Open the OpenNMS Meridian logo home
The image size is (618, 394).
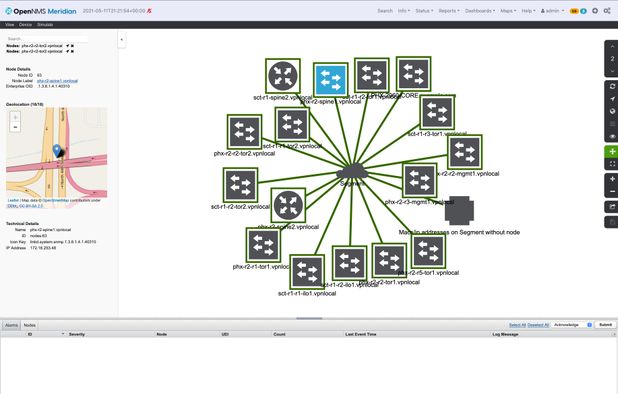[x=41, y=11]
